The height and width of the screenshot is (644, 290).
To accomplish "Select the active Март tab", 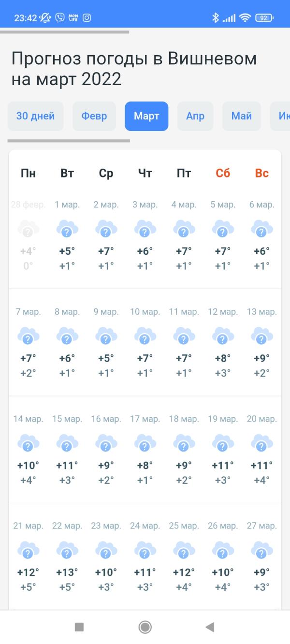I will (x=146, y=116).
